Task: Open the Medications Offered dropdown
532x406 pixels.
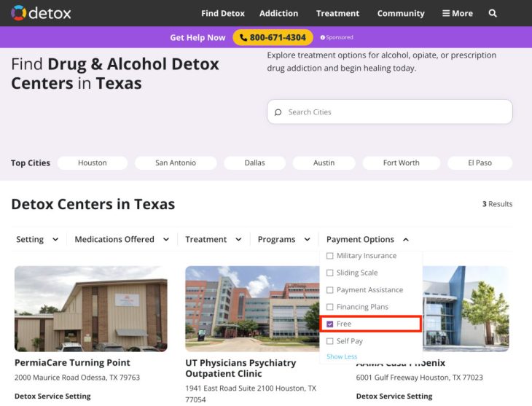Action: pos(122,239)
